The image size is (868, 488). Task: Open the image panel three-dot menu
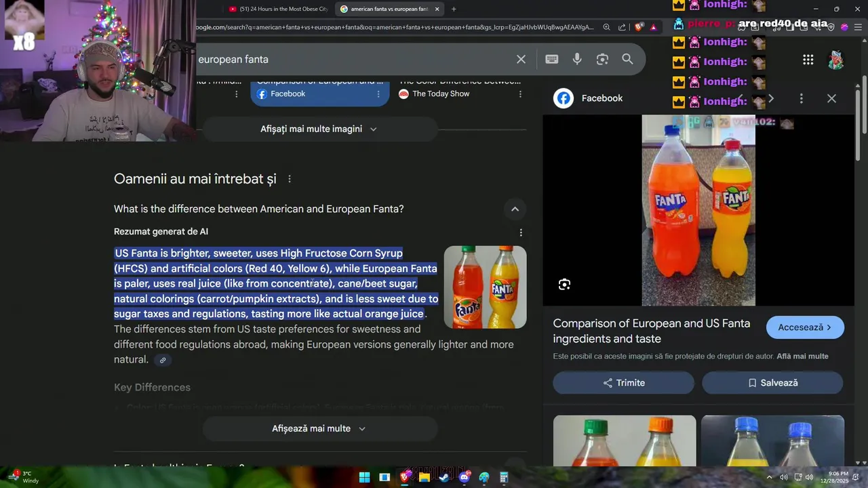click(801, 98)
